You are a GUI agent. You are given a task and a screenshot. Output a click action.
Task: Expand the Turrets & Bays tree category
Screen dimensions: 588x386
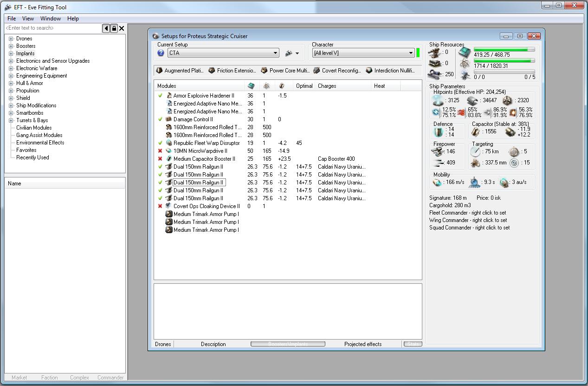11,120
